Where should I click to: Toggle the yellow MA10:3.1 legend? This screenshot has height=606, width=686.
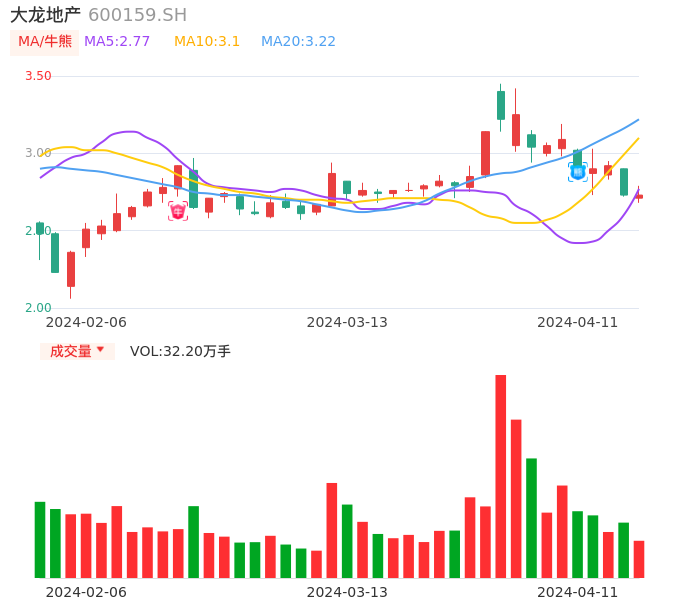click(207, 42)
